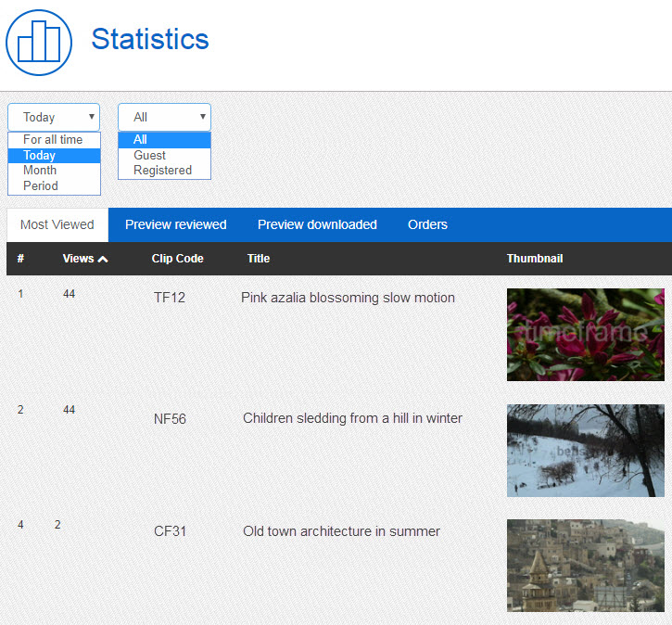Select 'For all time' option
Viewport: 672px width, 625px height.
[x=54, y=140]
